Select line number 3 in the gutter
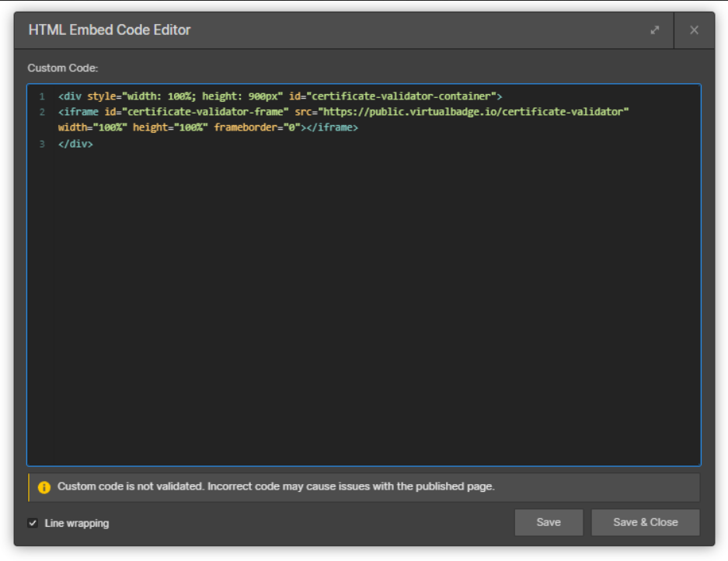Image resolution: width=728 pixels, height=561 pixels. (x=42, y=145)
